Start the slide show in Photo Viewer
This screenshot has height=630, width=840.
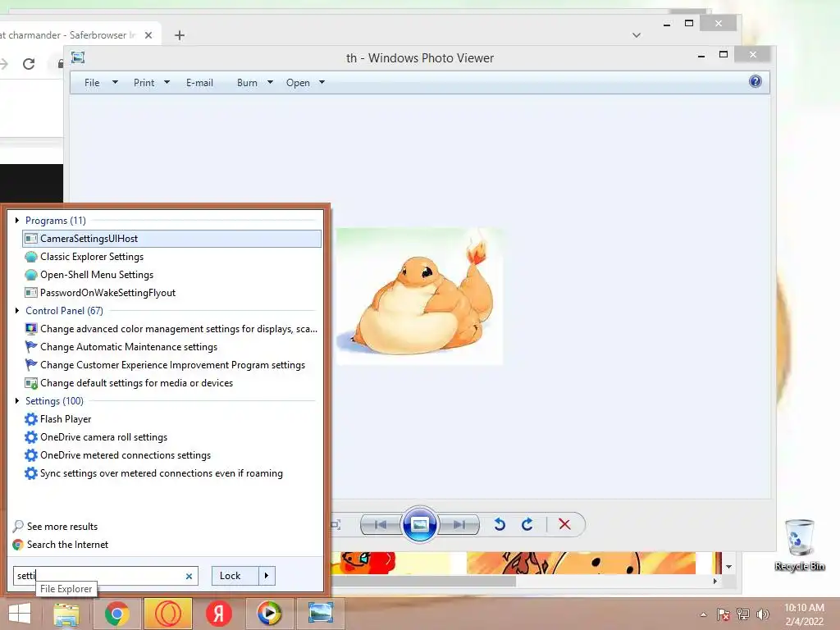click(x=419, y=524)
